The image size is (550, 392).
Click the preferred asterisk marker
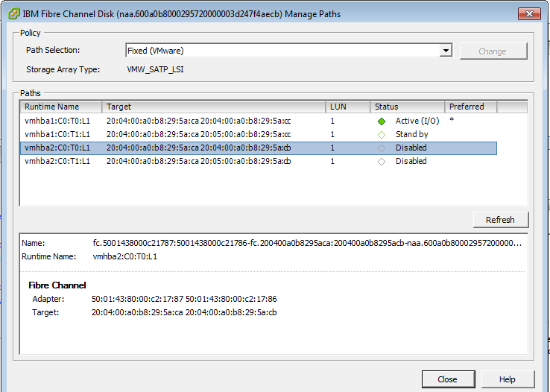[x=452, y=120]
